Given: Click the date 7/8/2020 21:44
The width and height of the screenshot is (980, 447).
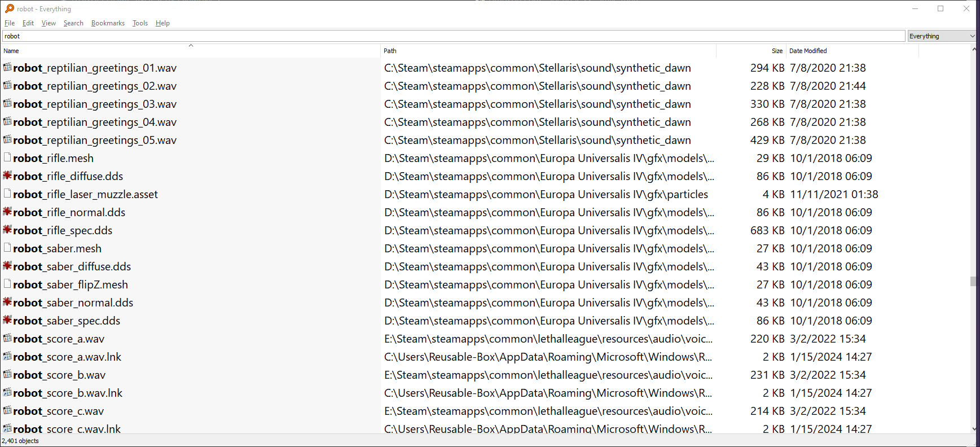Looking at the screenshot, I should (x=828, y=86).
